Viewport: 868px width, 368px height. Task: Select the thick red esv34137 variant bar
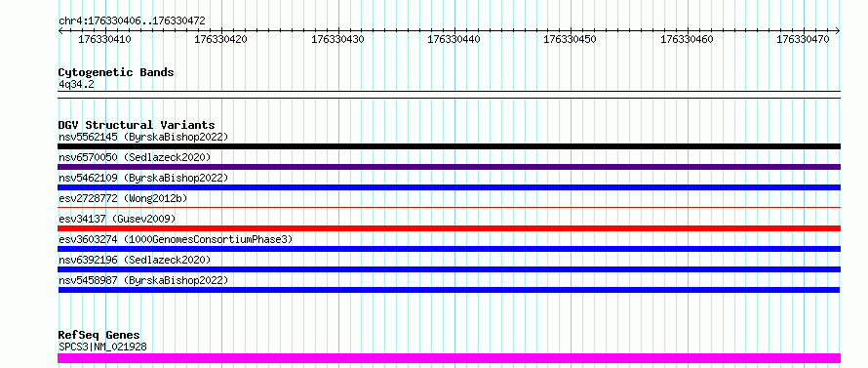pyautogui.click(x=449, y=228)
